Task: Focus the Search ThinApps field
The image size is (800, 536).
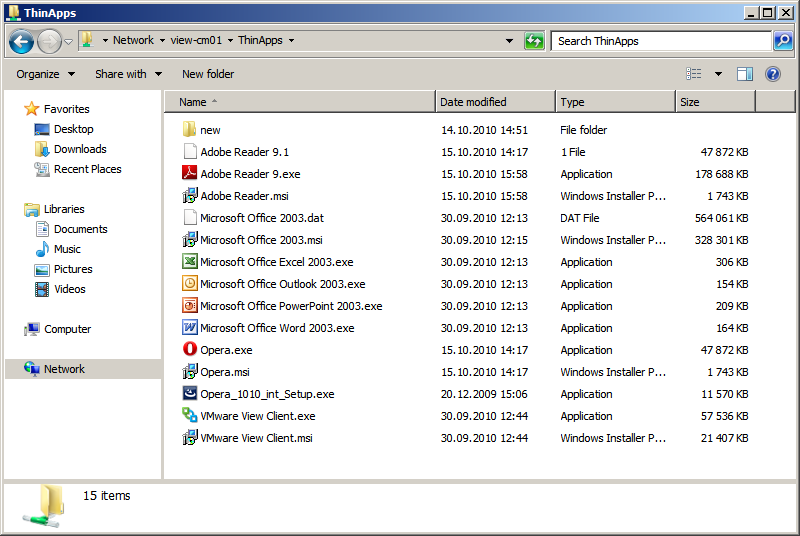Action: point(661,41)
